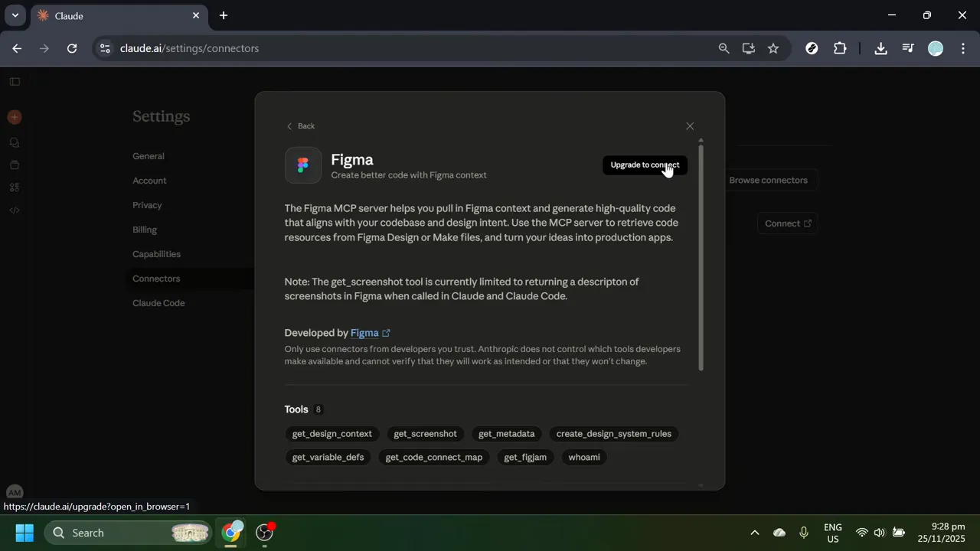Screen dimensions: 980x551
Task: Open Chrome from the taskbar
Action: click(x=231, y=532)
